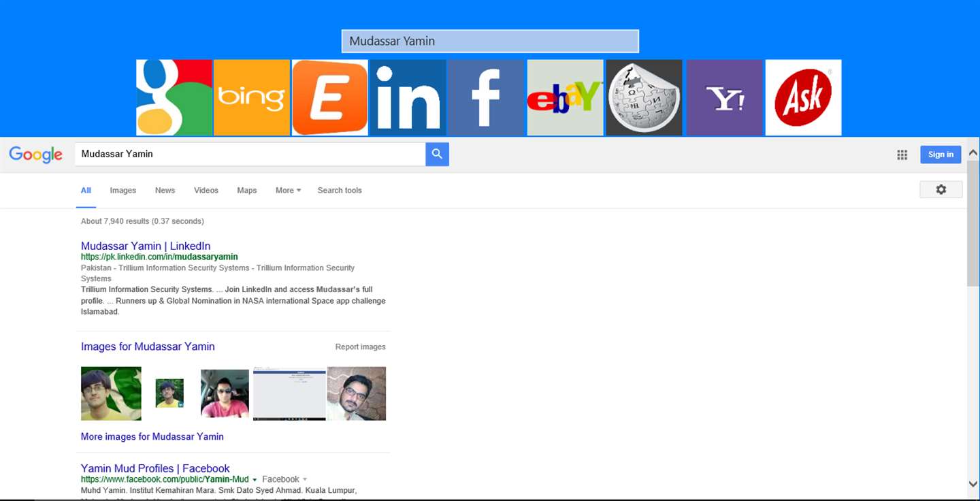Screen dimensions: 980x501
Task: Click the top Mudassar Yamin search box
Action: [490, 41]
